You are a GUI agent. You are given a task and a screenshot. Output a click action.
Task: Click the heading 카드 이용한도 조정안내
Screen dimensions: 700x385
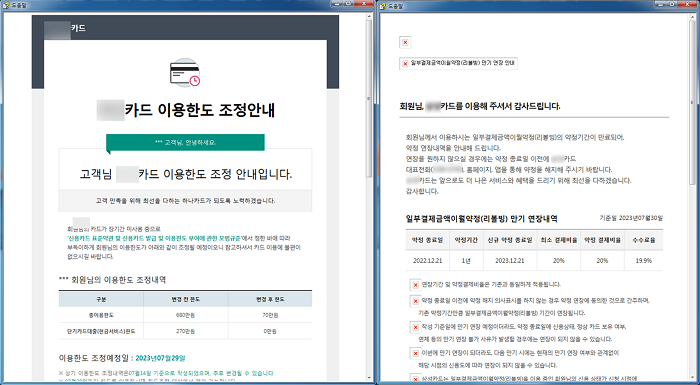[200, 110]
